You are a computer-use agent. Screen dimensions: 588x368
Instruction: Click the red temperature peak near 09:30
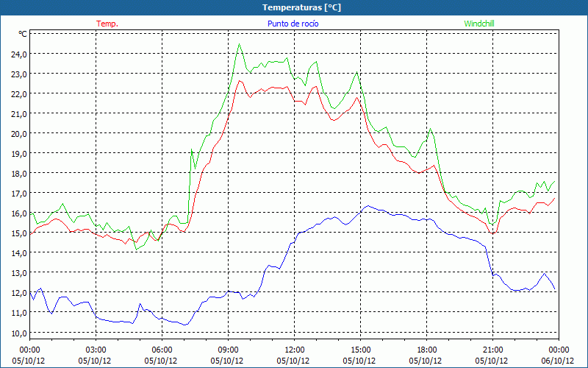pyautogui.click(x=240, y=81)
